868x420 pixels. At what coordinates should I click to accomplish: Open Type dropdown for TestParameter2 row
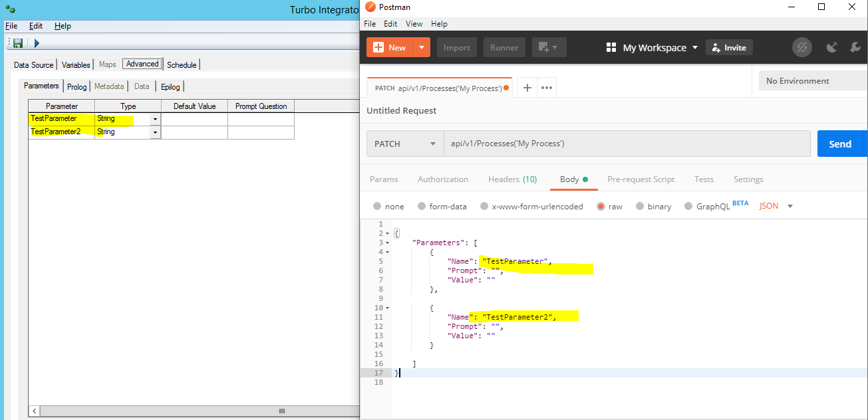155,132
